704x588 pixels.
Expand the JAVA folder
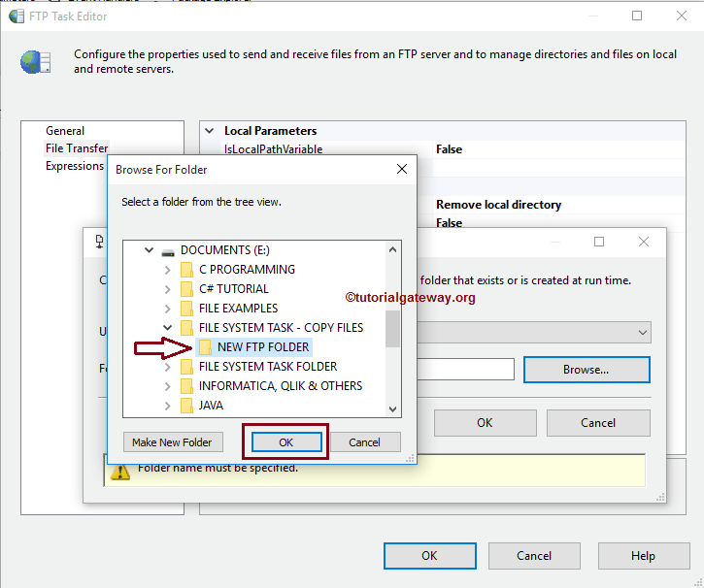click(x=167, y=406)
